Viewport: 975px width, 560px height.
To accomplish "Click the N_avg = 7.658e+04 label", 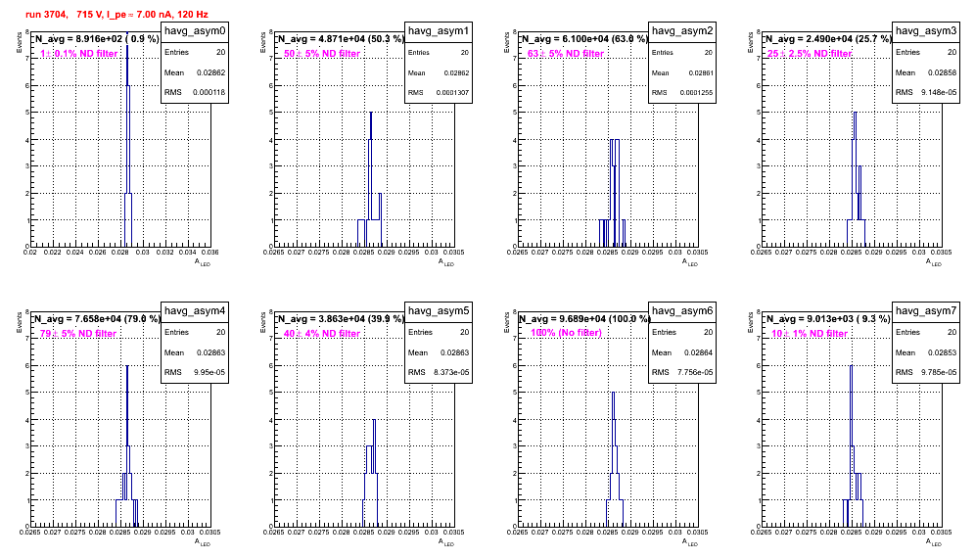I will coord(97,318).
